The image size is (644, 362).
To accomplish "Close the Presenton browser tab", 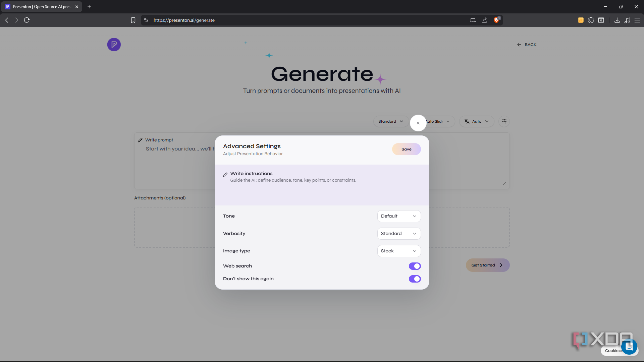I will pyautogui.click(x=77, y=7).
